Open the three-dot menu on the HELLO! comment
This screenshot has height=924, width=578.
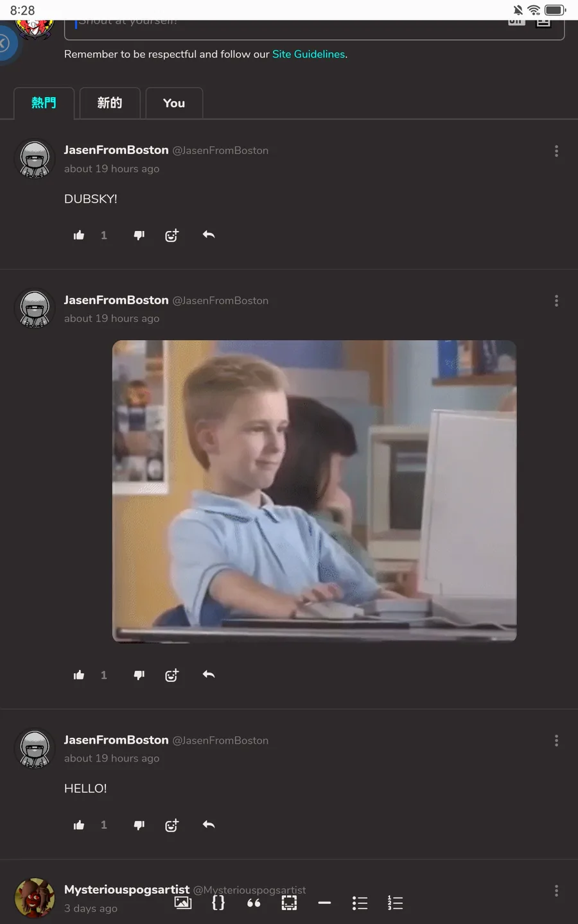point(556,740)
